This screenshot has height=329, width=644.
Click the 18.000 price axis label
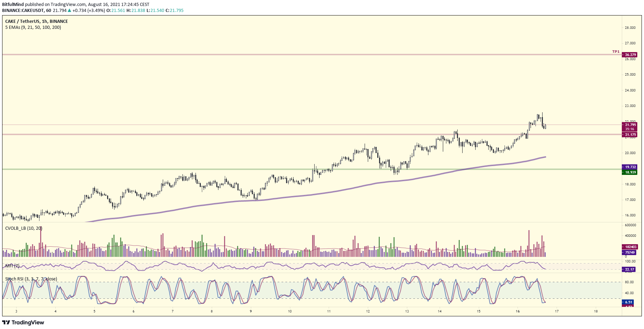630,184
